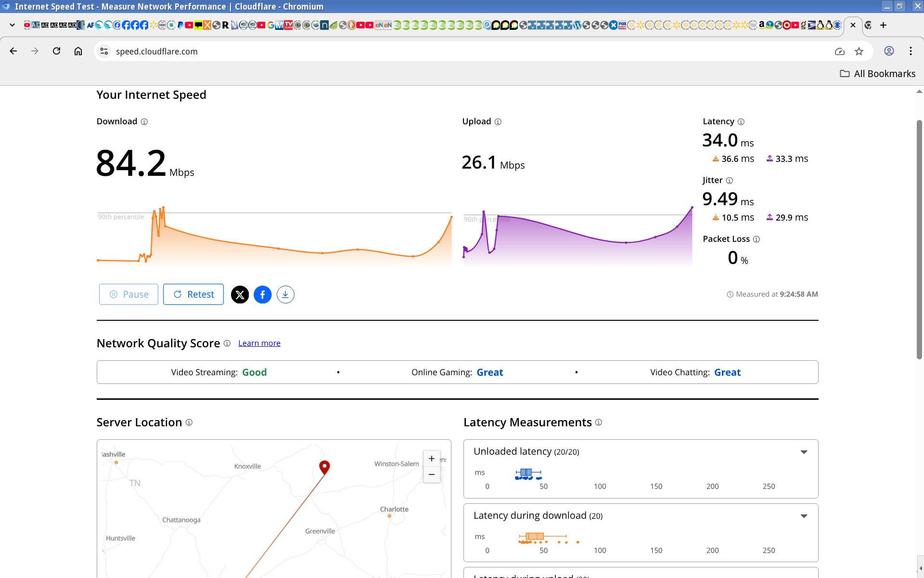Open the All Bookmarks folder
This screenshot has width=924, height=578.
(x=878, y=74)
